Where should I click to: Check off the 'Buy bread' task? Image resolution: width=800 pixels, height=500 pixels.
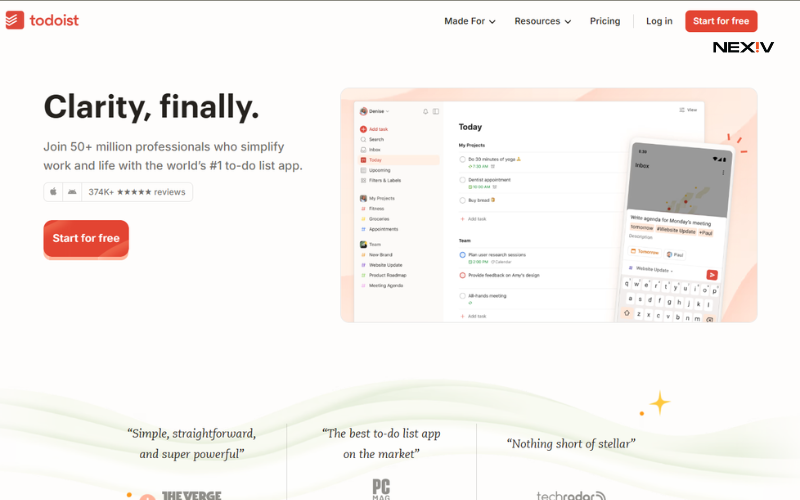[463, 200]
